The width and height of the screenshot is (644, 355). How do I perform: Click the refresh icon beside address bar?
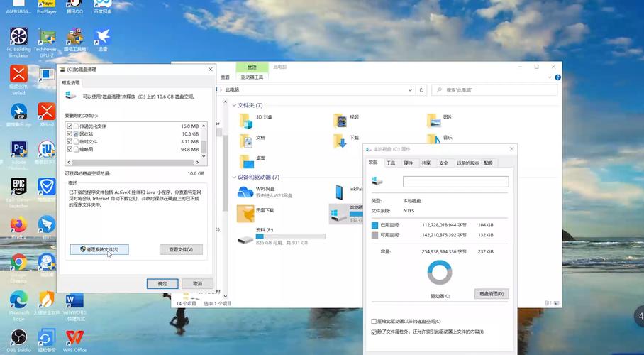click(x=422, y=90)
